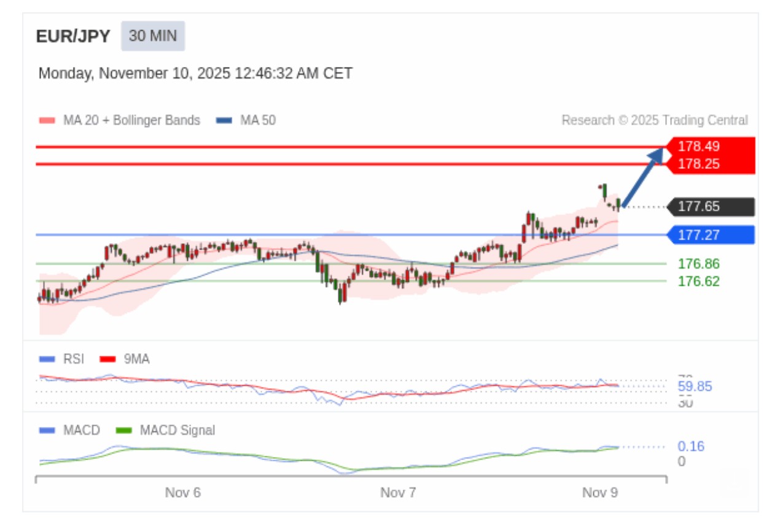Click the MACD blue legend marker
Screen dimensions: 780x532
47,430
